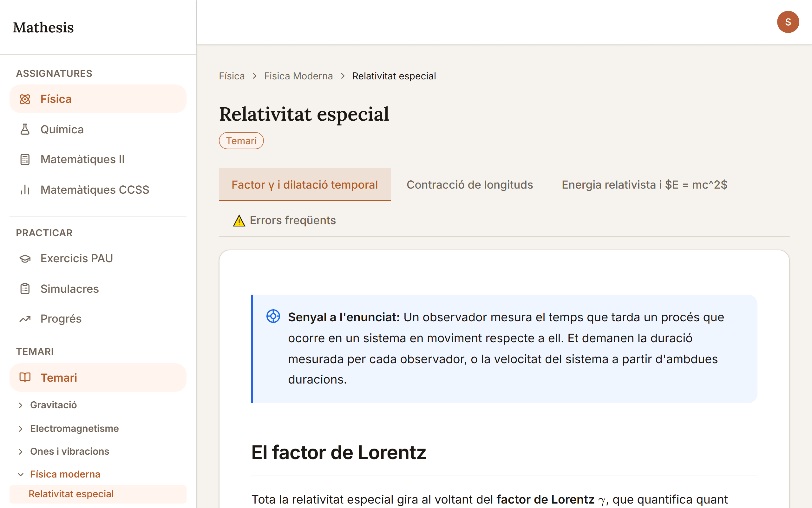
Task: Click the Mathesis logo
Action: coord(43,28)
